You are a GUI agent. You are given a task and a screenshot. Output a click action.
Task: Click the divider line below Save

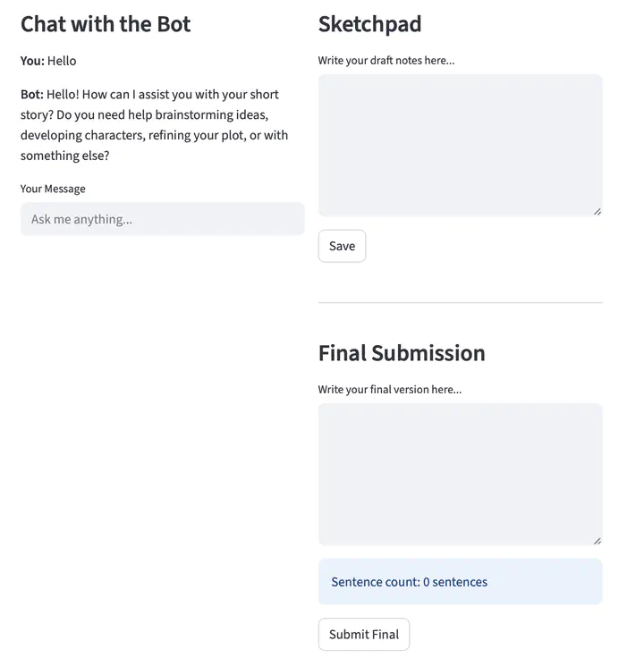[x=460, y=303]
